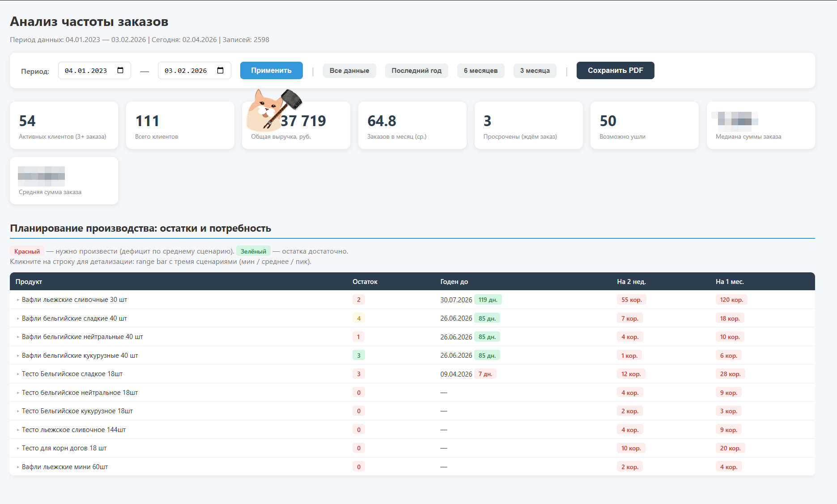Click the Анализ частоты заказов heading

coord(89,21)
